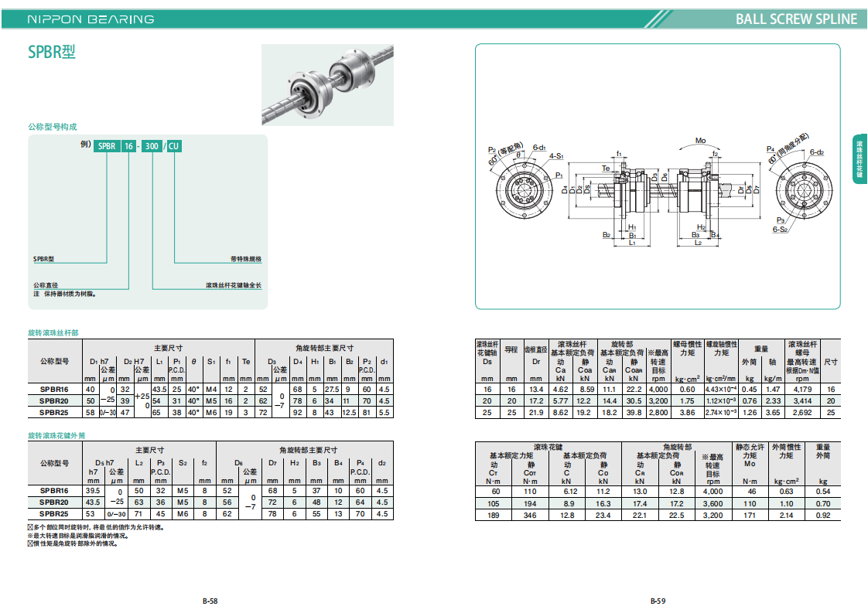This screenshot has height=613, width=868.
Task: Click SPBR20 in the 旋转滚珠丝杆部 table
Action: click(x=54, y=401)
